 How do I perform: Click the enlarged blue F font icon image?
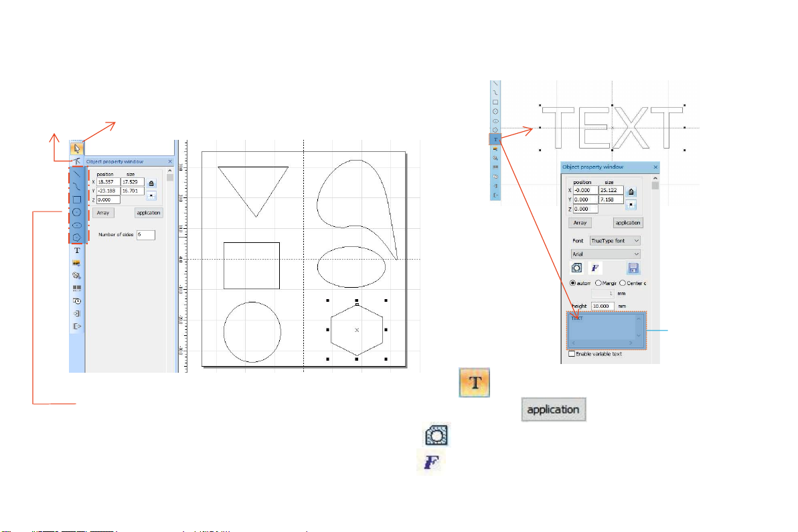[x=431, y=462]
